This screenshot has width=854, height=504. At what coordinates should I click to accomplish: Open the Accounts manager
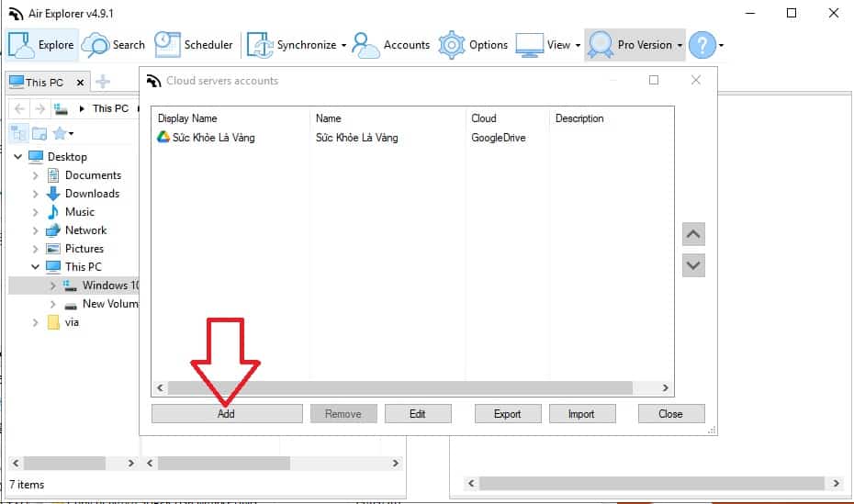(391, 45)
